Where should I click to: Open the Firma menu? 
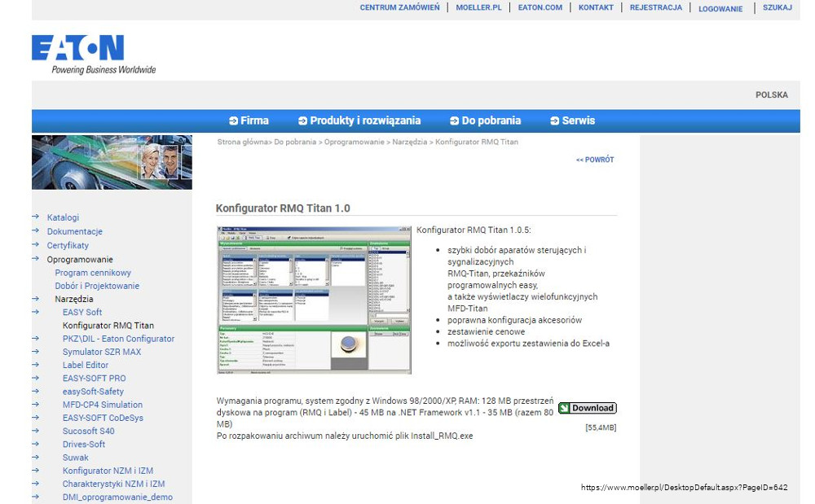254,121
